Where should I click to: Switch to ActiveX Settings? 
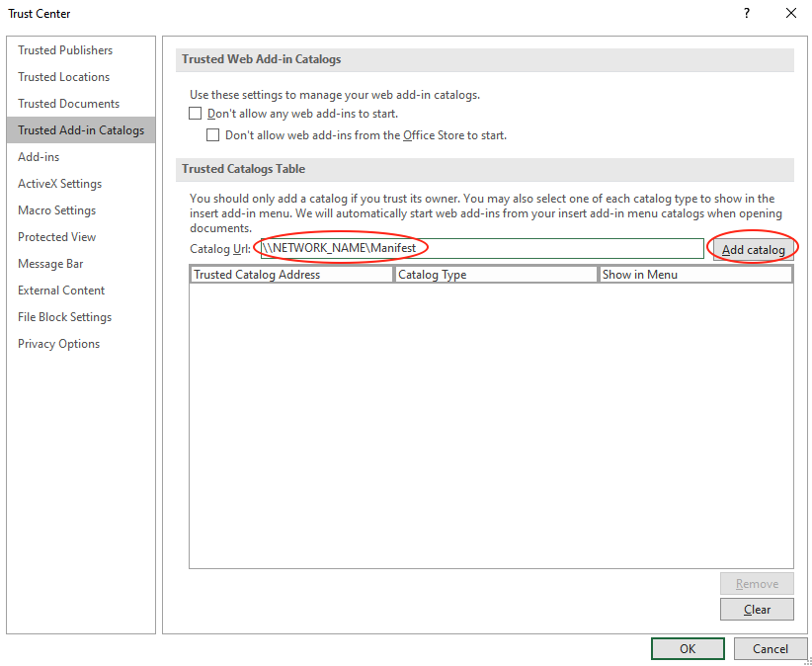coord(59,184)
